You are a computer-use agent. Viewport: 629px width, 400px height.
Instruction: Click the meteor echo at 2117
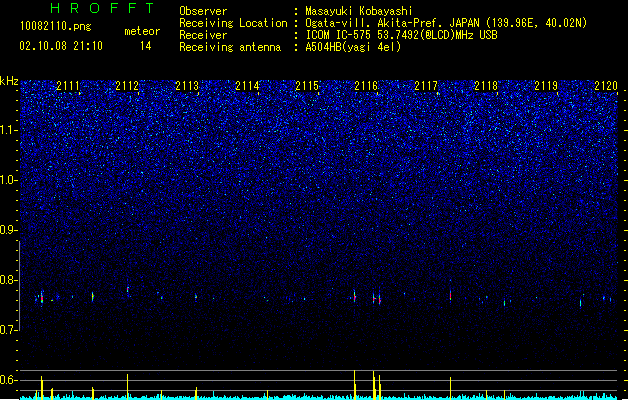coord(450,295)
